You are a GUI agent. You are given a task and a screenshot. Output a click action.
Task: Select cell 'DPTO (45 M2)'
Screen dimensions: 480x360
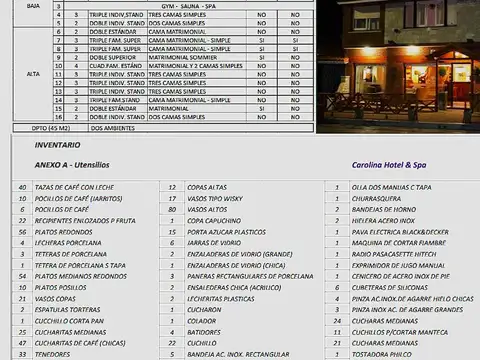coord(51,128)
